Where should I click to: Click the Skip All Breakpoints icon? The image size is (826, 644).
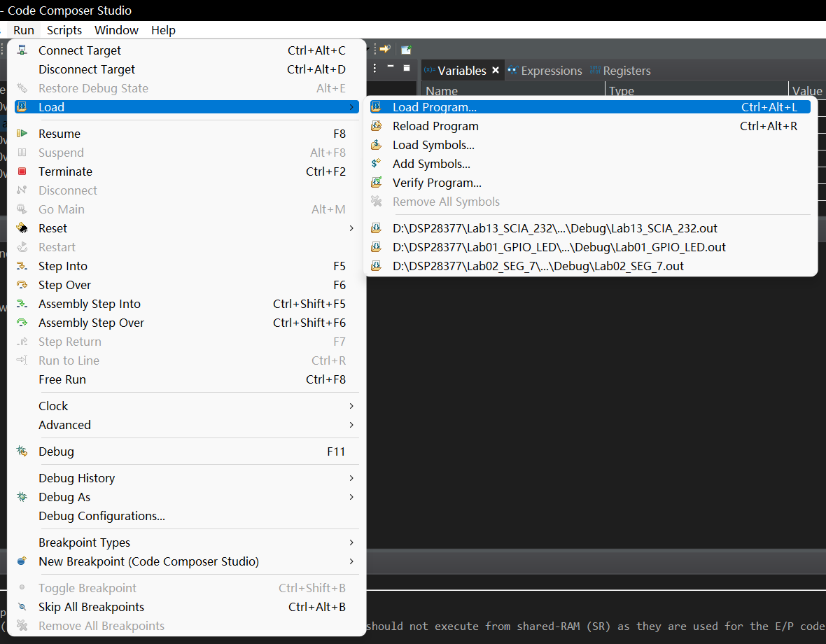pos(22,607)
